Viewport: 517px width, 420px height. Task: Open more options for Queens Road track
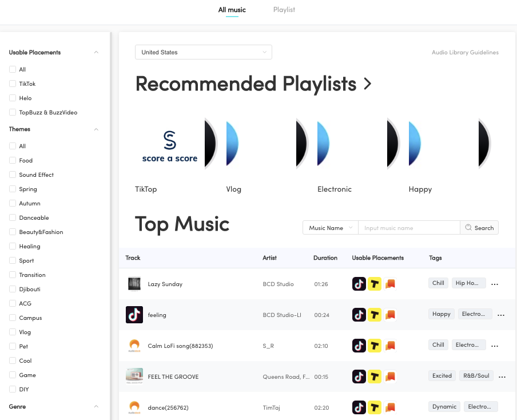point(502,377)
